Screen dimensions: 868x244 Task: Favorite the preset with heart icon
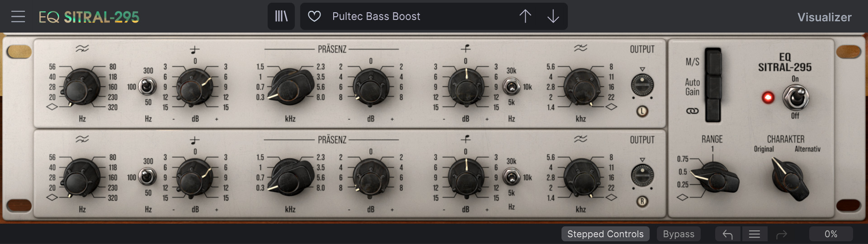pyautogui.click(x=314, y=16)
